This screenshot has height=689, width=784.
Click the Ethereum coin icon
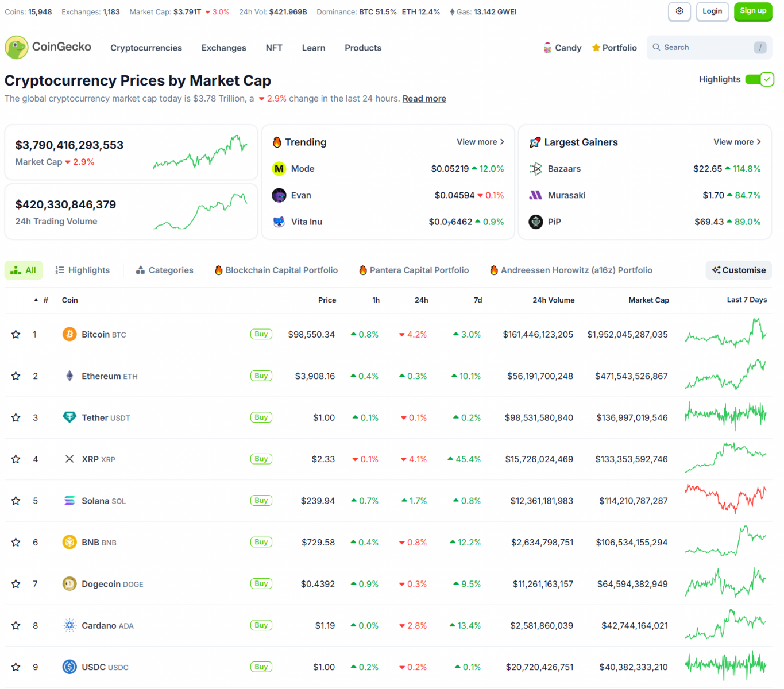69,376
